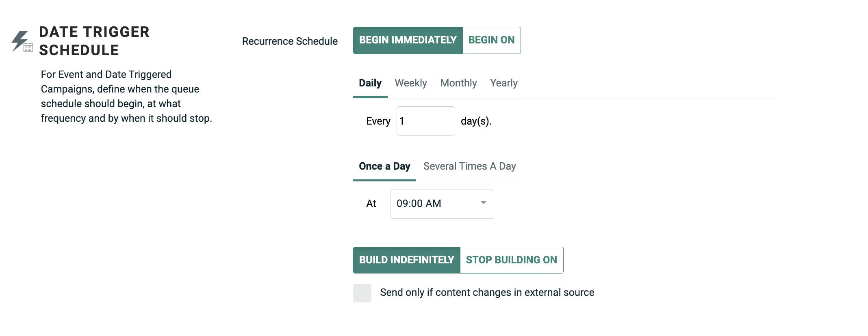Select the Once a Day tab

(384, 166)
